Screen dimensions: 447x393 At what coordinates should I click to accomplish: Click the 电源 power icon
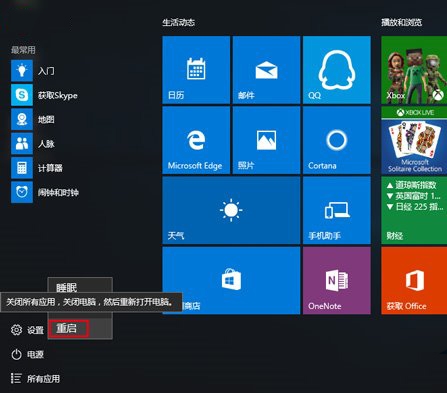[16, 354]
